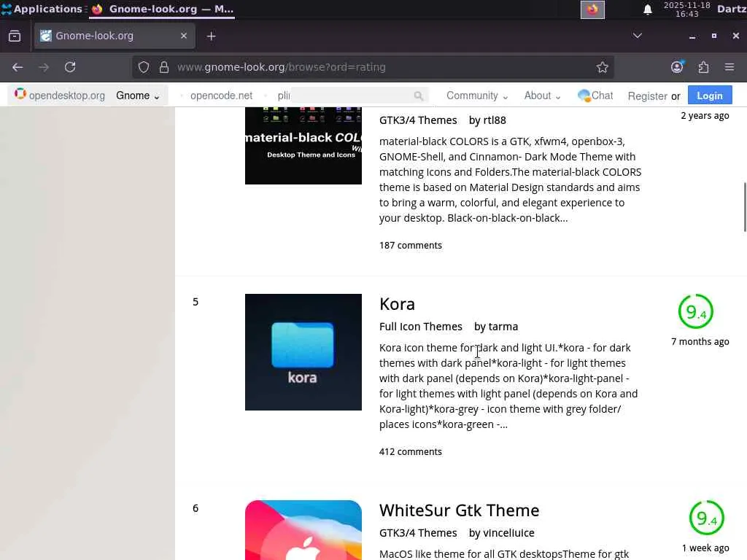Go back to the previous page
This screenshot has width=747, height=560.
(18, 67)
